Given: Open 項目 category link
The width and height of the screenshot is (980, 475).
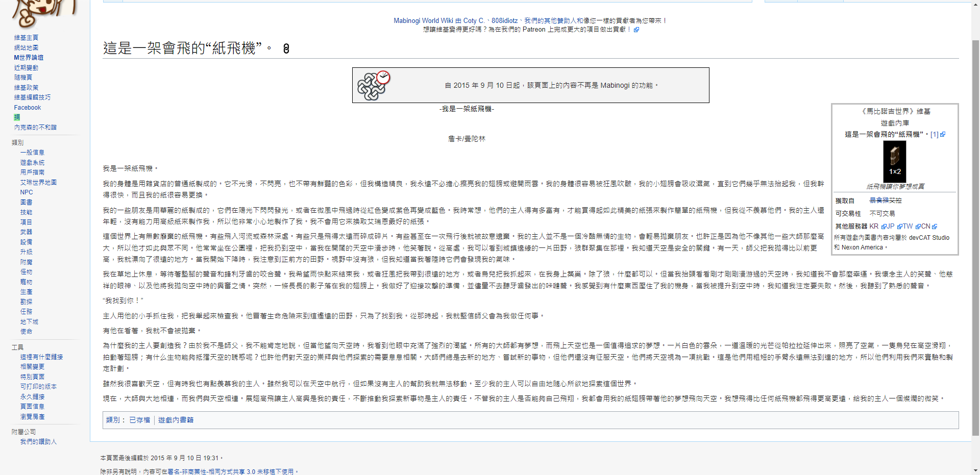Looking at the screenshot, I should 26,222.
